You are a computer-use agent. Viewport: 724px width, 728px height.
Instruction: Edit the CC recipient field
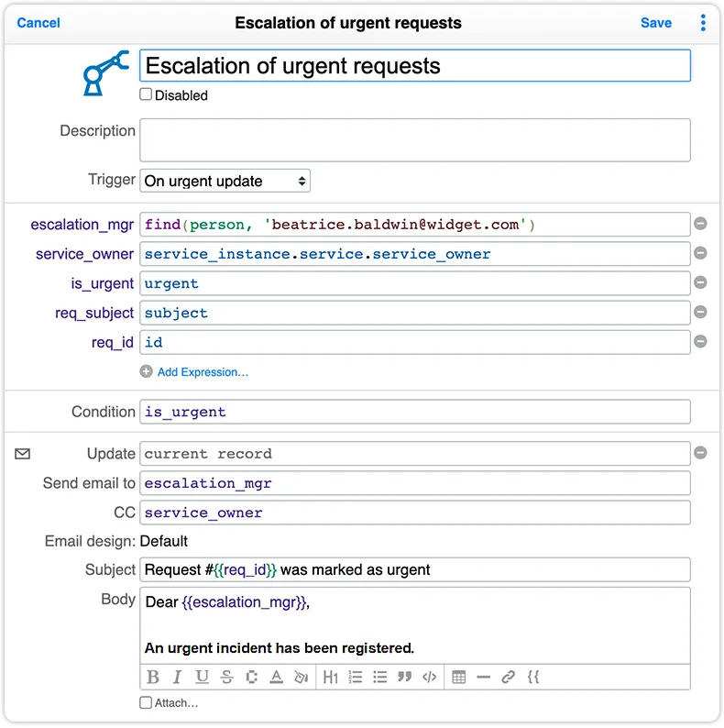415,513
